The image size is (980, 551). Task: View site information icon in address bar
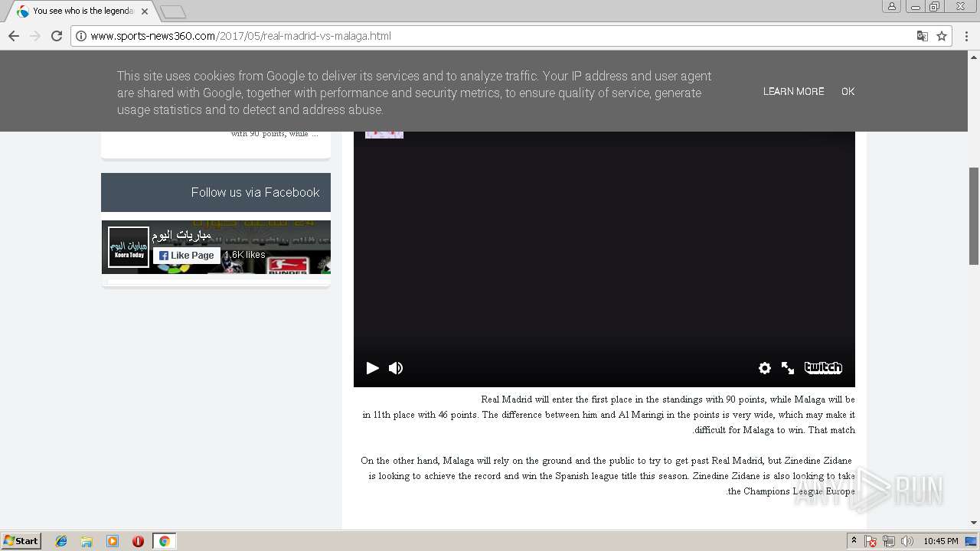[x=81, y=36]
